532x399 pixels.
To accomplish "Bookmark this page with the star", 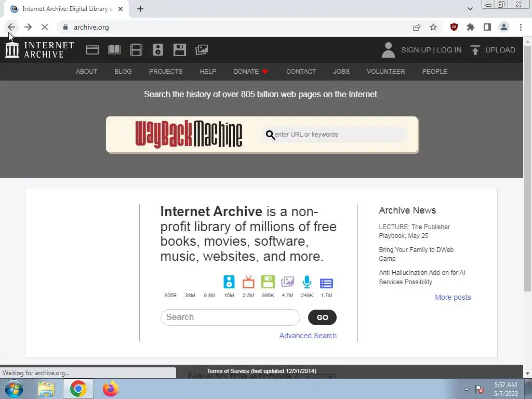I will pos(433,27).
